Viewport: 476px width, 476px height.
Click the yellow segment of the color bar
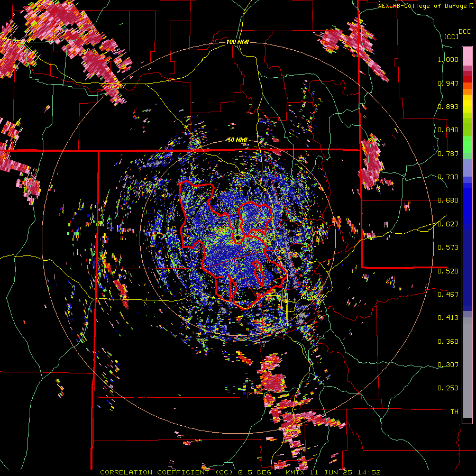tap(467, 104)
